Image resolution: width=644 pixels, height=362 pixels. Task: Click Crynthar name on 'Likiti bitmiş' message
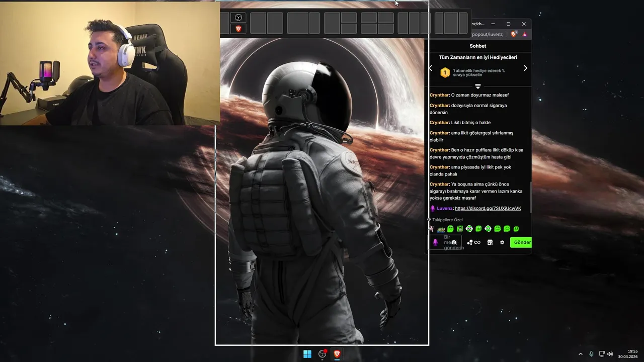[439, 122]
